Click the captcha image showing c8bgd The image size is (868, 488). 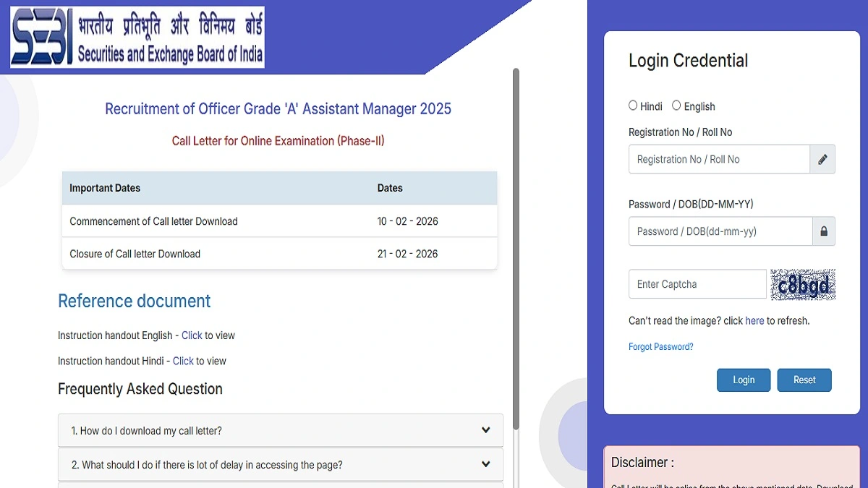[x=803, y=284]
